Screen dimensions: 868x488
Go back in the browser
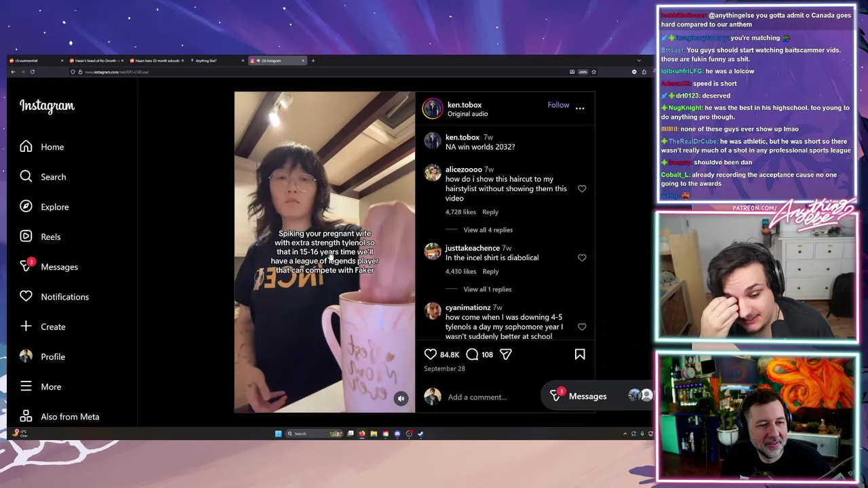click(13, 72)
